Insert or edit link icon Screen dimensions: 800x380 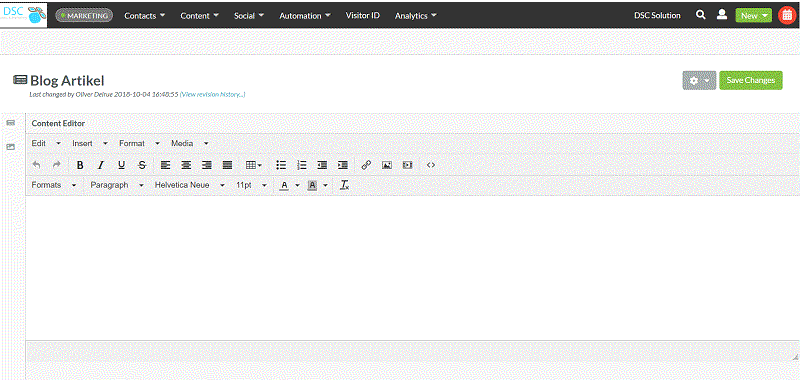point(366,165)
